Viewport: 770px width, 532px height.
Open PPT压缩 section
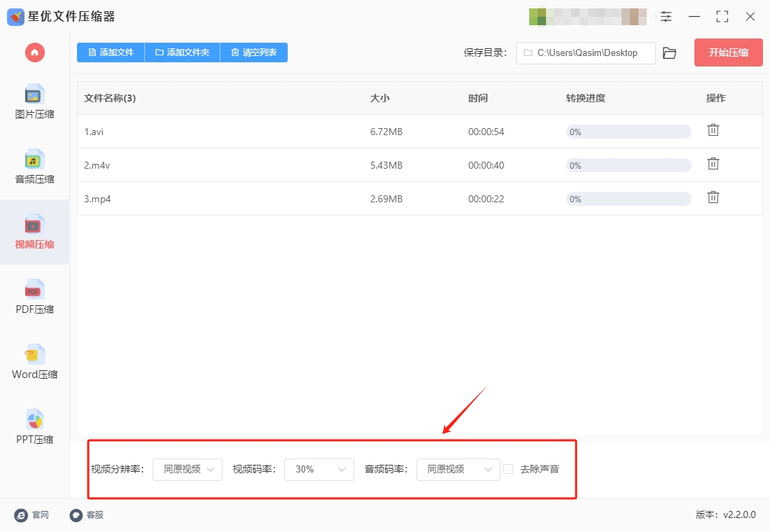click(x=34, y=428)
